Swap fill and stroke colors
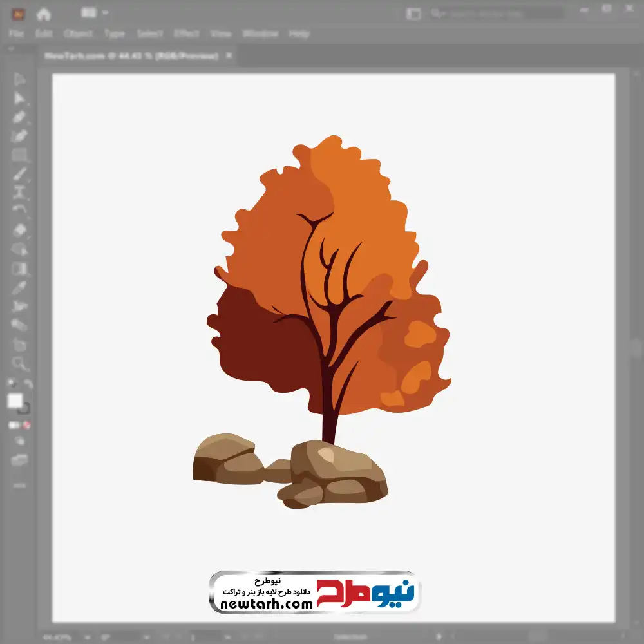 [28, 384]
